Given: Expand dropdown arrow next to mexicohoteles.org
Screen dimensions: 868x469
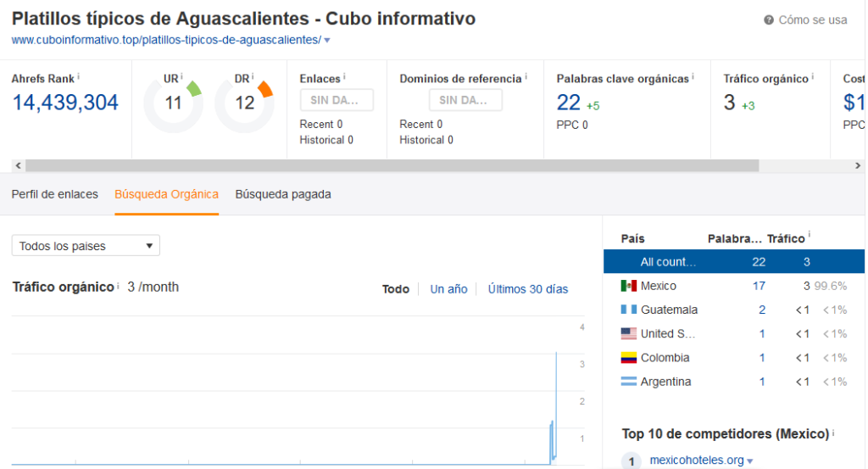Looking at the screenshot, I should tap(750, 461).
